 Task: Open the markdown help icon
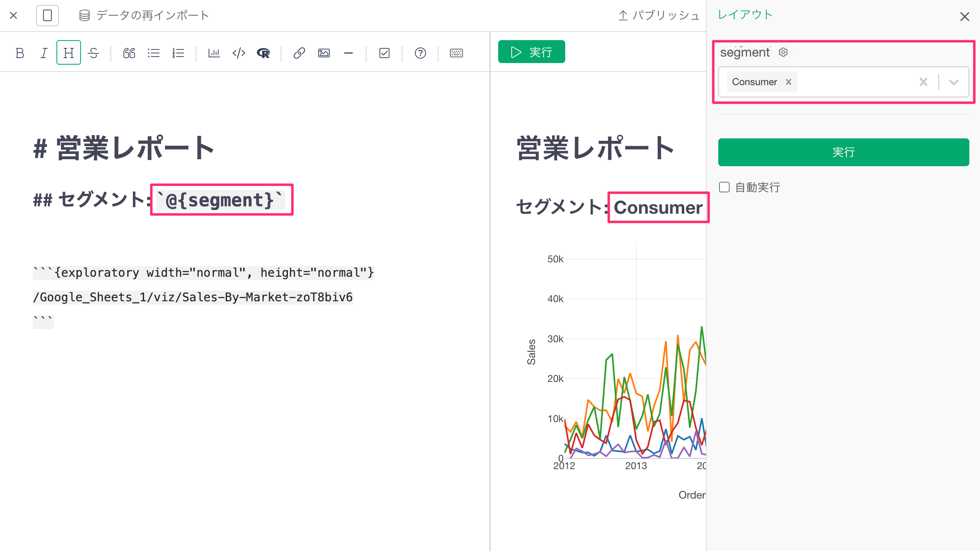[420, 53]
